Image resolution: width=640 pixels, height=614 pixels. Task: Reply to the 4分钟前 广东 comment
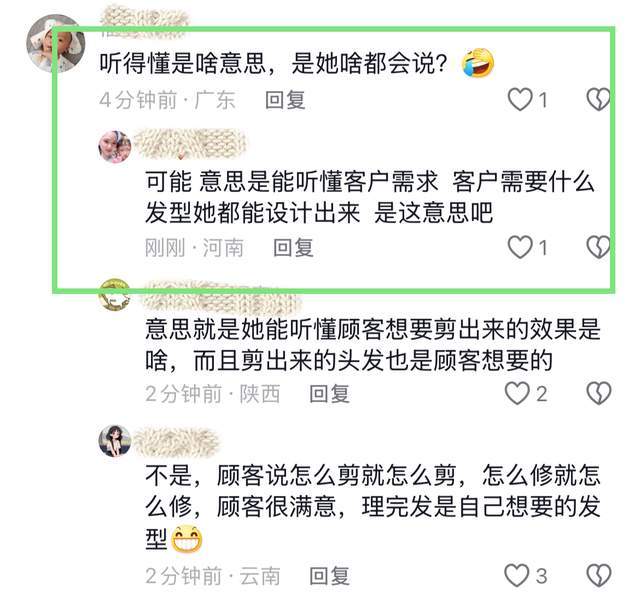[x=285, y=100]
